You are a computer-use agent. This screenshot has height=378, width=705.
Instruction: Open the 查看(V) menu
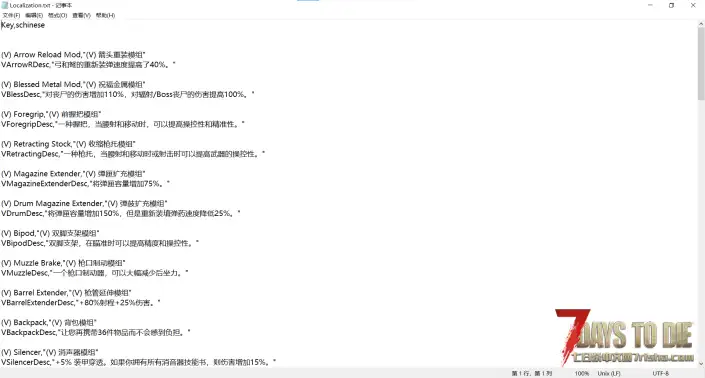(x=81, y=15)
